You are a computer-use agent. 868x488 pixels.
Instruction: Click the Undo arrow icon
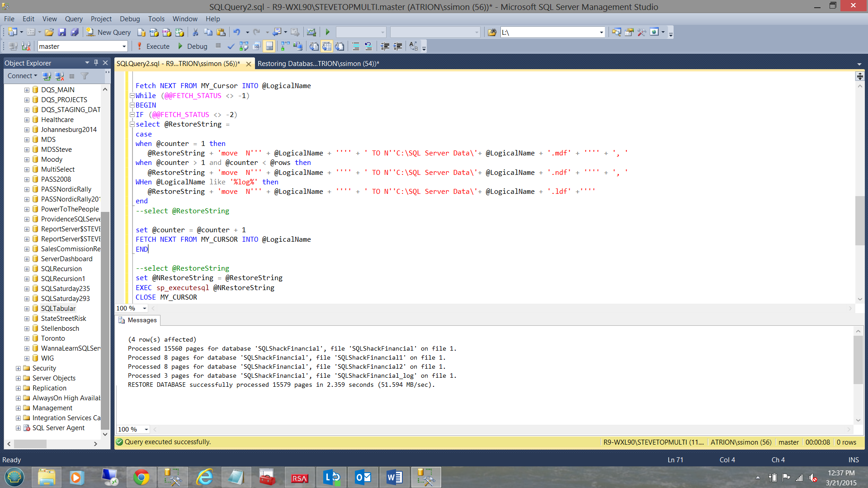point(236,32)
